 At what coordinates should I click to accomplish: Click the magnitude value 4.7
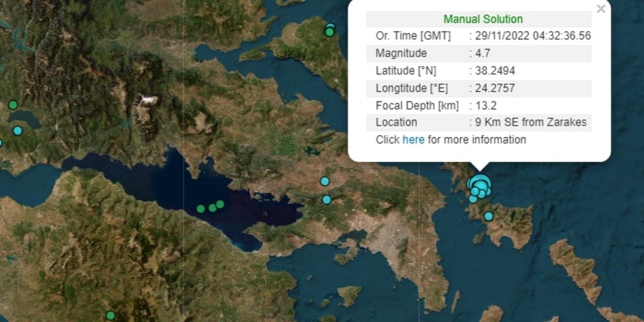pos(482,53)
